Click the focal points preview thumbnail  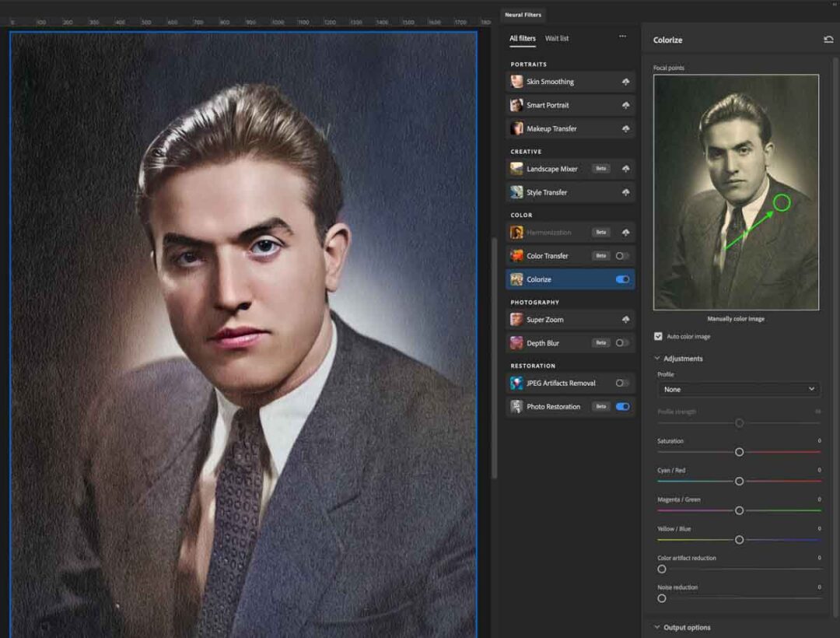point(736,191)
